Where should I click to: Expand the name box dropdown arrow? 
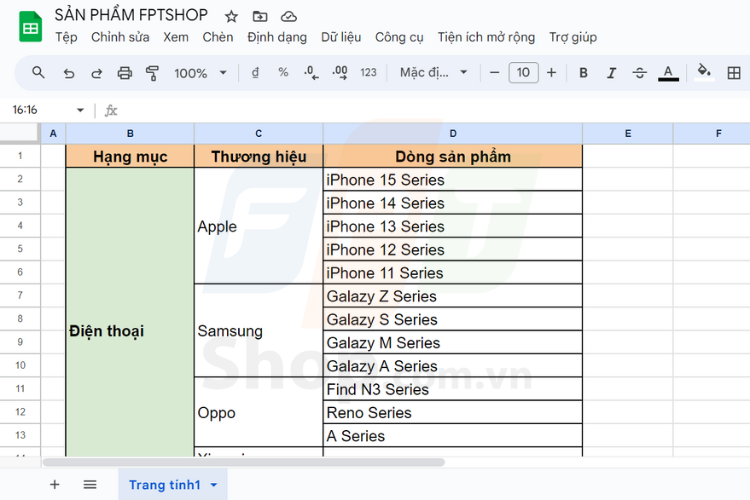pos(80,110)
